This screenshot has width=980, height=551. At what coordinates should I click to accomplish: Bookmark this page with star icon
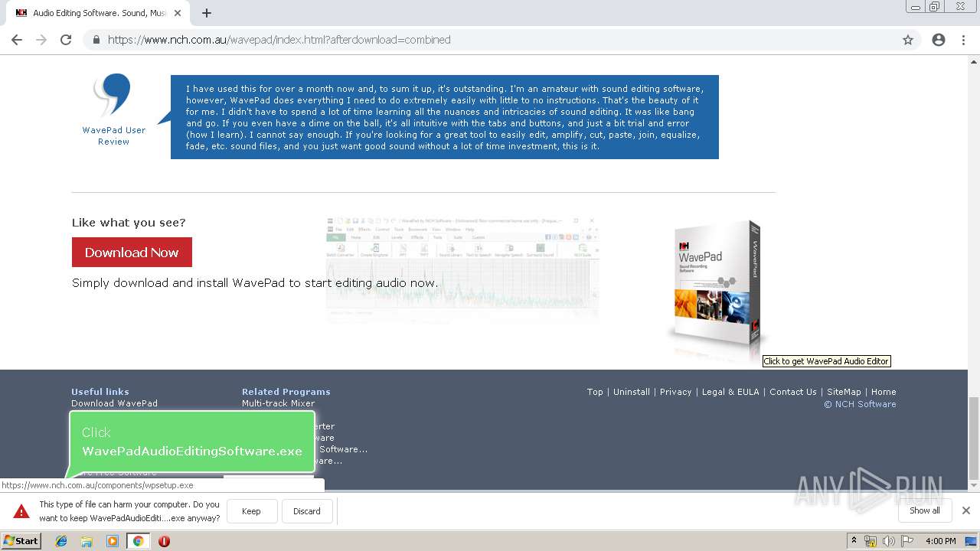(x=908, y=40)
